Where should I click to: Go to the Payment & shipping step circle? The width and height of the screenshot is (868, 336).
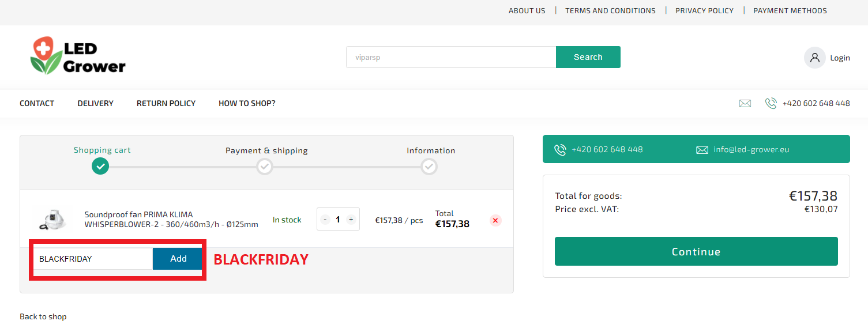pyautogui.click(x=265, y=167)
